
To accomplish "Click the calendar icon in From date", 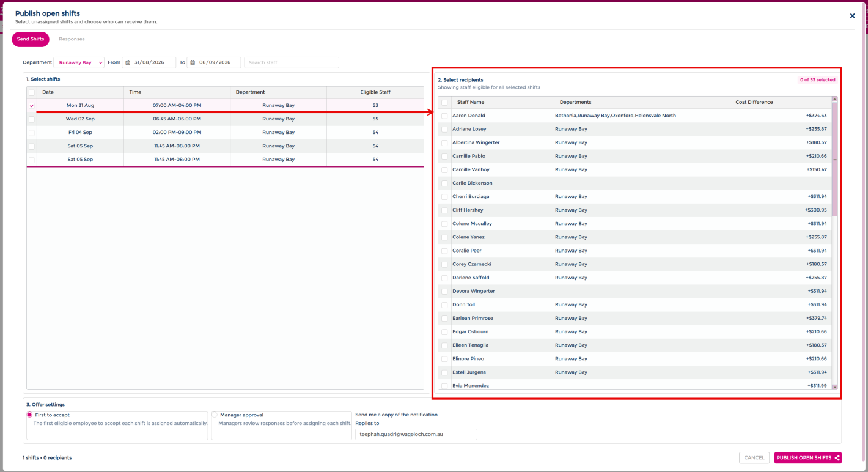I will click(128, 62).
